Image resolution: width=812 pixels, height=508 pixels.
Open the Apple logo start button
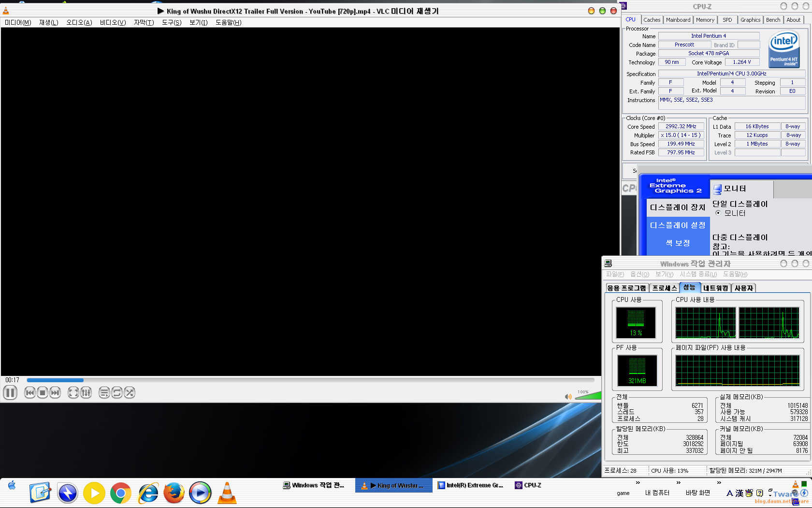click(x=12, y=485)
